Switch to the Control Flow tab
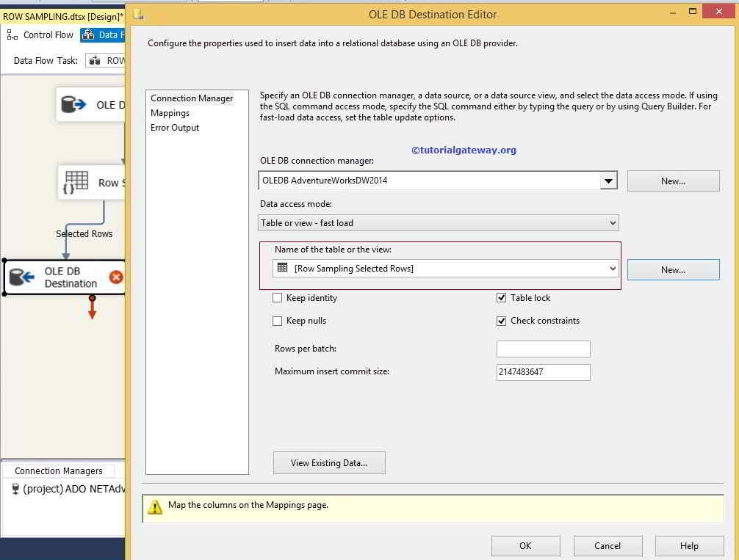The image size is (739, 560). (47, 34)
